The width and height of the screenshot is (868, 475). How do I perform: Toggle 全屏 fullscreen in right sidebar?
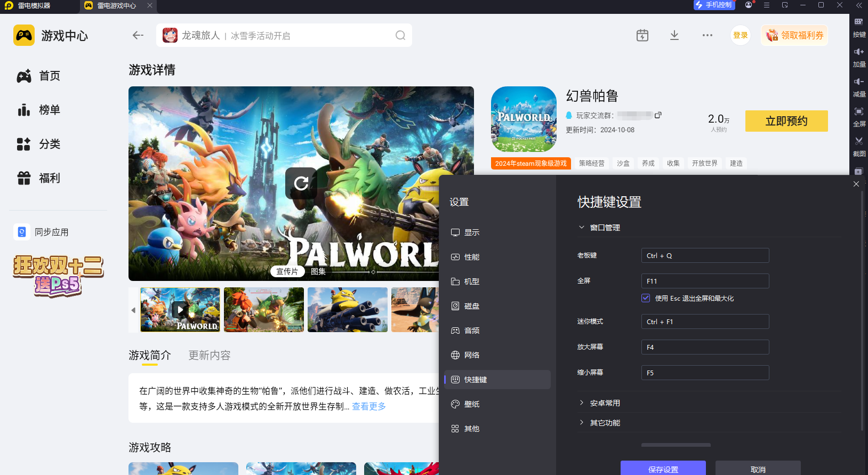tap(859, 117)
